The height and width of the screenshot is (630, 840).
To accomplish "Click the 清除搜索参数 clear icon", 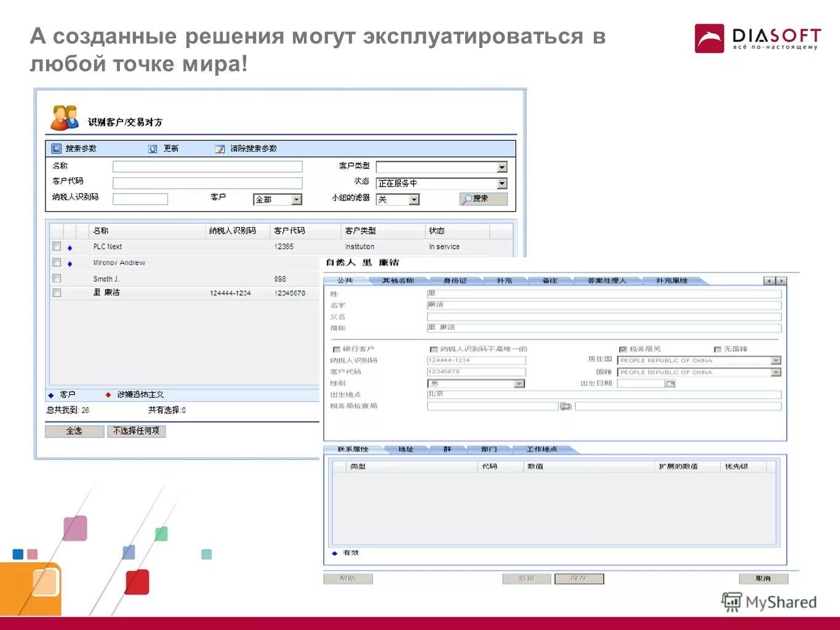I will [x=219, y=150].
